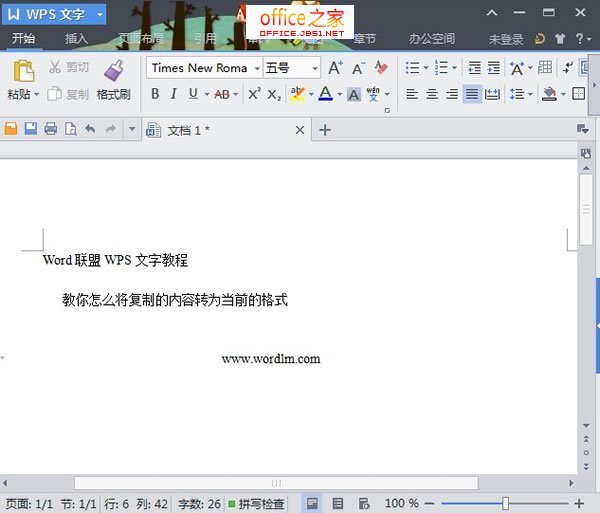The width and height of the screenshot is (600, 513).
Task: Open the 五号 font size dropdown
Action: [314, 68]
